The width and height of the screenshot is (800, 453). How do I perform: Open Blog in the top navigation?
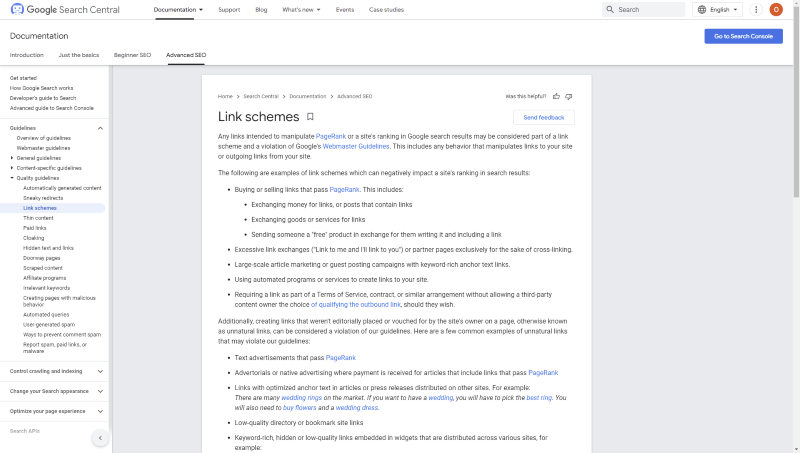tap(261, 9)
